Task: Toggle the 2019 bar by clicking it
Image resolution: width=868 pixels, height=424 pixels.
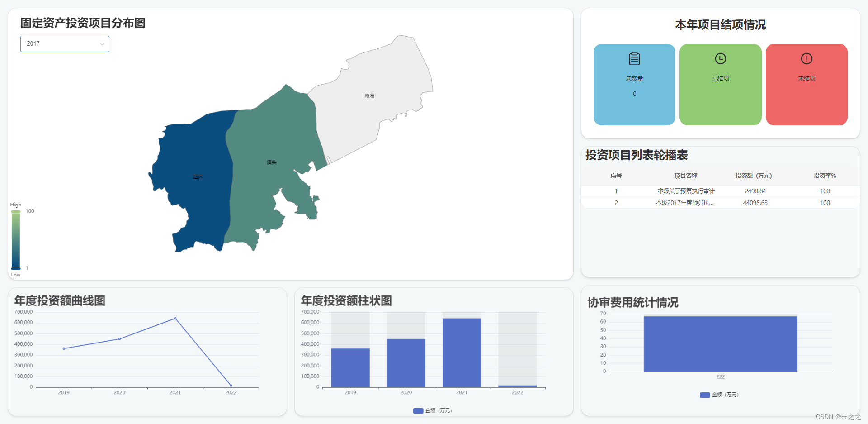Action: [x=350, y=367]
